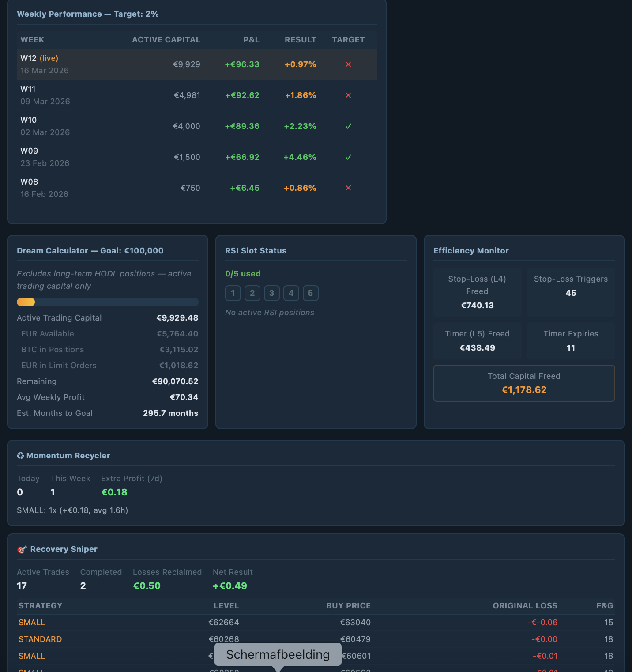Click the red X target icon on W12

click(348, 64)
